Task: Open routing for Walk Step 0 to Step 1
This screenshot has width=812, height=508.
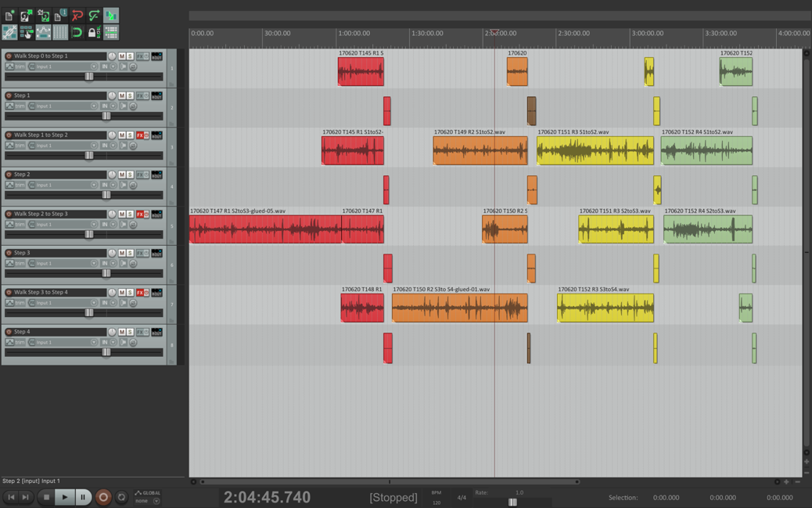Action: (156, 56)
